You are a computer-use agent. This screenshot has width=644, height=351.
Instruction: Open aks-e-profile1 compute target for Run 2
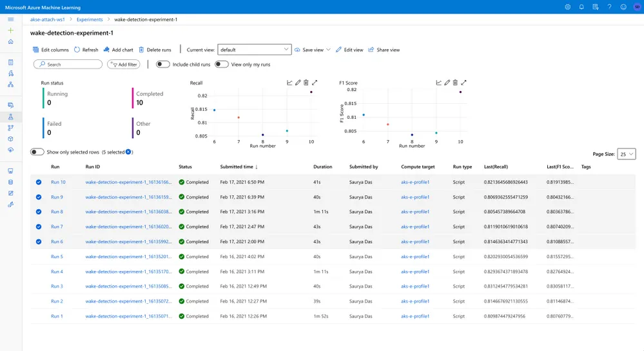click(415, 301)
